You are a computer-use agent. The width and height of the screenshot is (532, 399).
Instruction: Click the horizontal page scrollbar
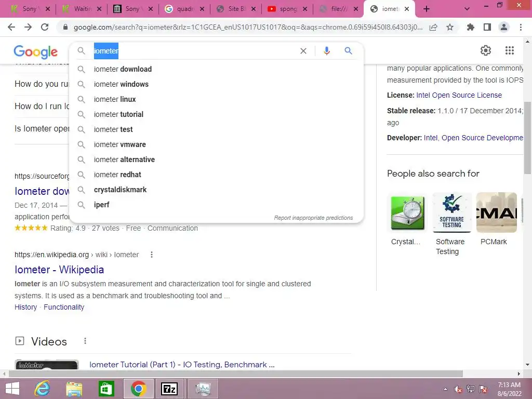coord(236,374)
